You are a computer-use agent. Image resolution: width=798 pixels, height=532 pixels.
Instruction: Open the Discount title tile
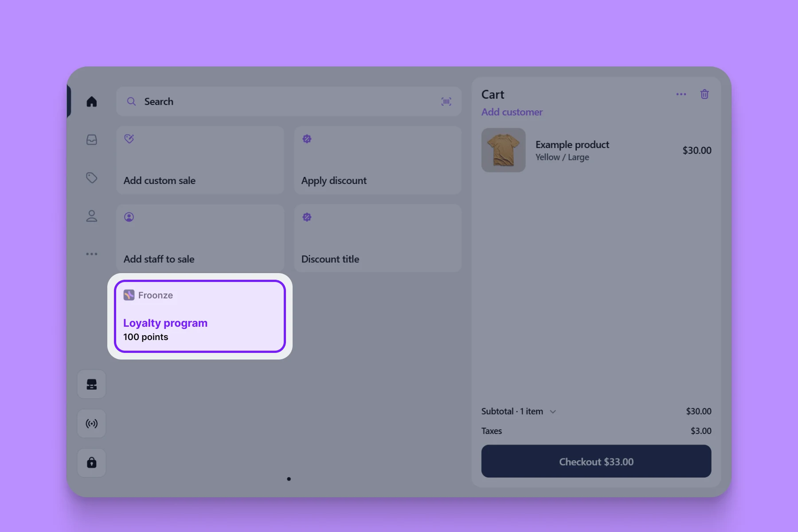378,238
